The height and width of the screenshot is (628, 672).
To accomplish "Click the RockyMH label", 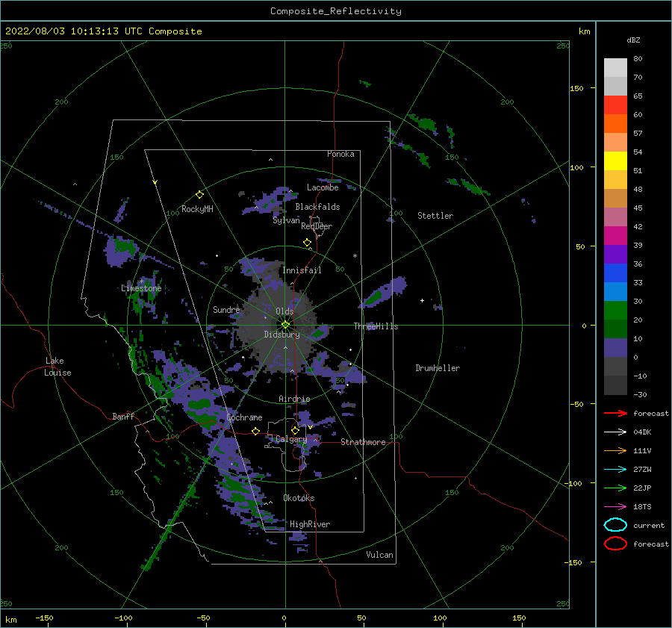I will tap(197, 209).
